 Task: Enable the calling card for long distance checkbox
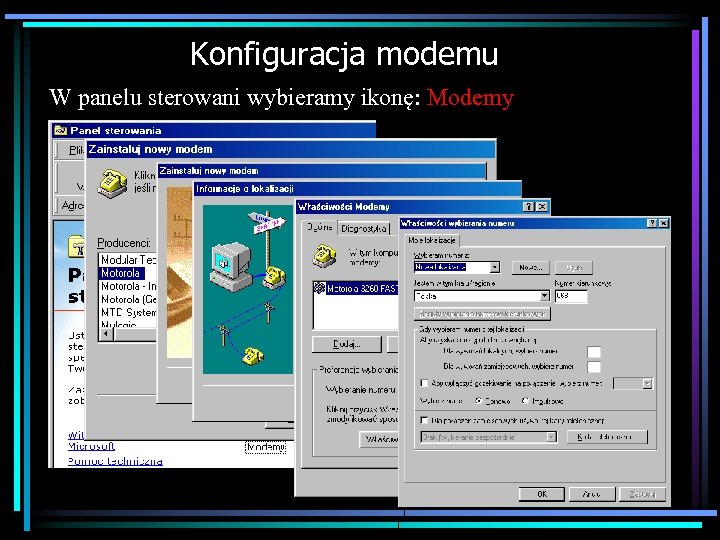[x=424, y=420]
